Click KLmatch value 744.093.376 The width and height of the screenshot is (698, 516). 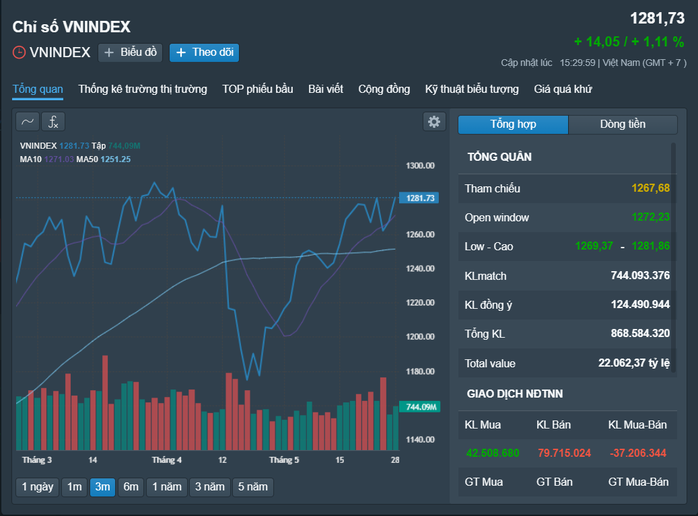640,276
